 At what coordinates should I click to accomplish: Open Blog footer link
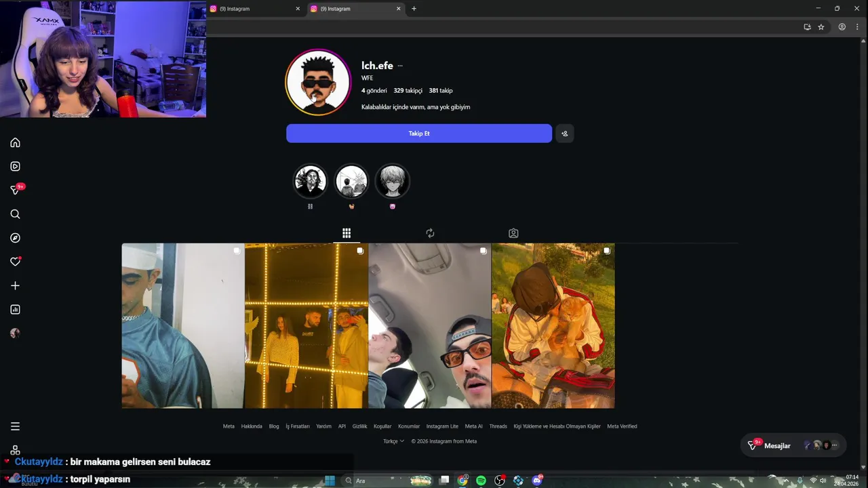pos(274,426)
